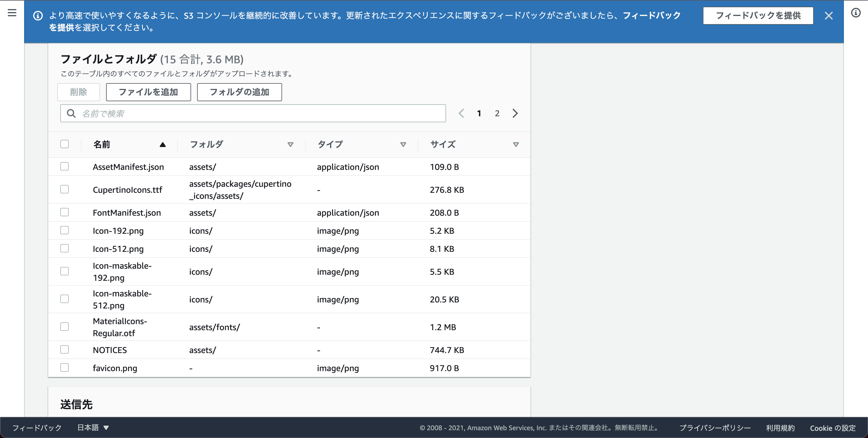This screenshot has height=438, width=868.
Task: Sort by フォルダ column arrow
Action: coord(290,144)
